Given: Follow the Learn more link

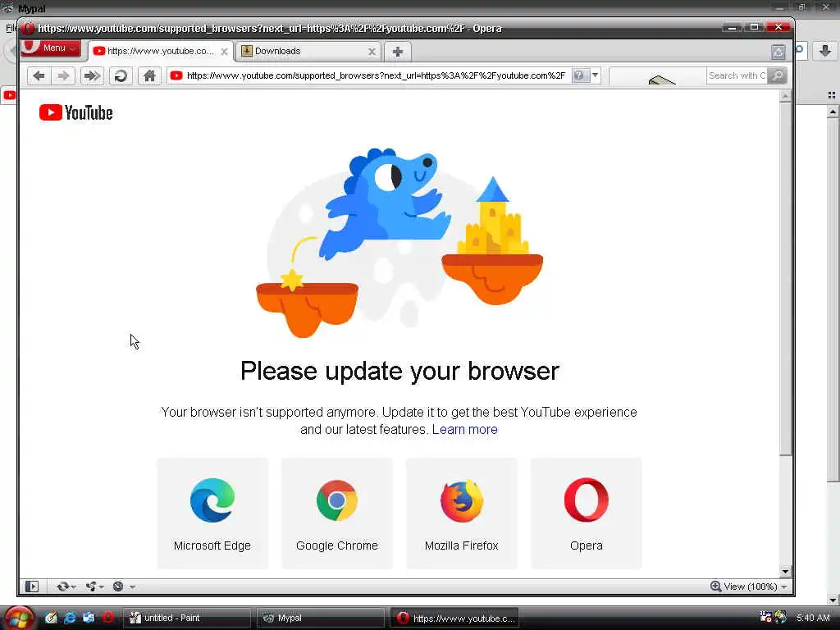Looking at the screenshot, I should click(464, 430).
